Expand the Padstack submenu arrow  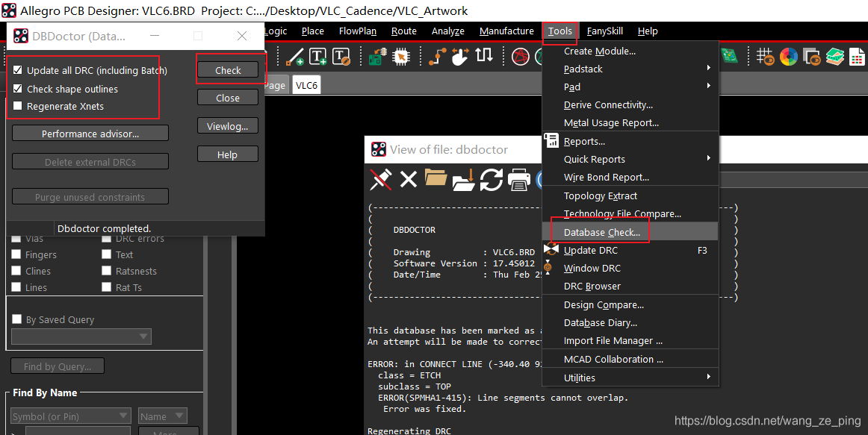tap(709, 68)
